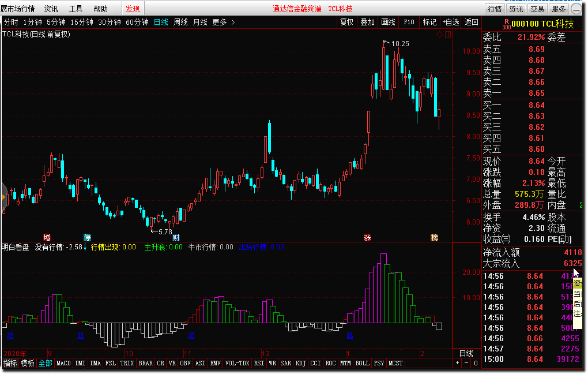Select the CCI indicator
The image size is (588, 374).
(x=316, y=363)
